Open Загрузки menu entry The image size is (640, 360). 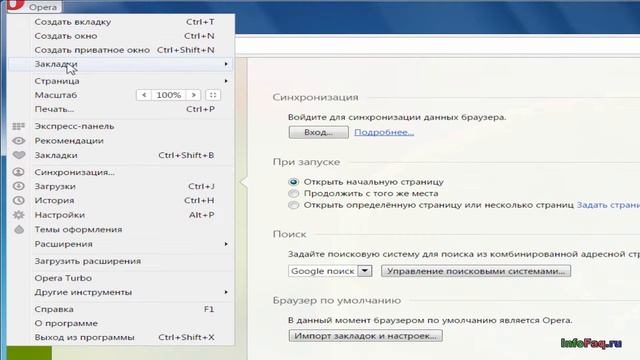[121, 186]
